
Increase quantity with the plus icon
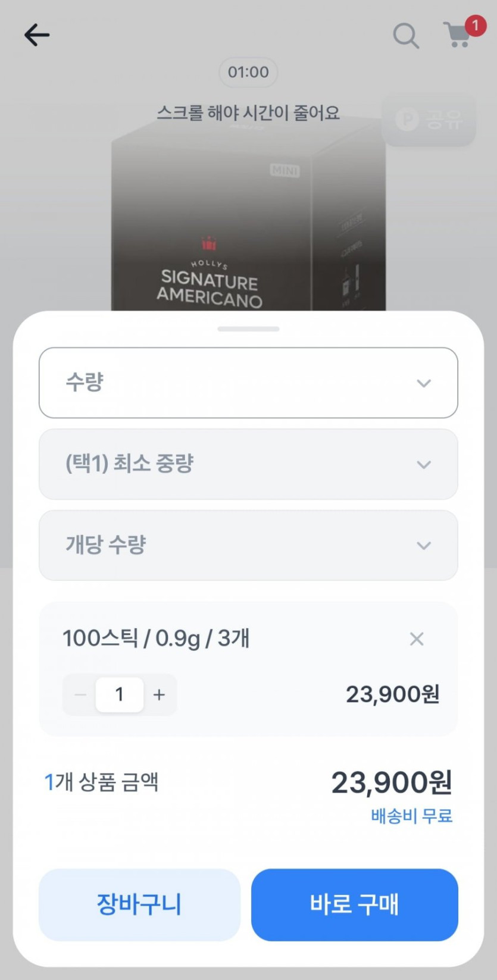(159, 694)
